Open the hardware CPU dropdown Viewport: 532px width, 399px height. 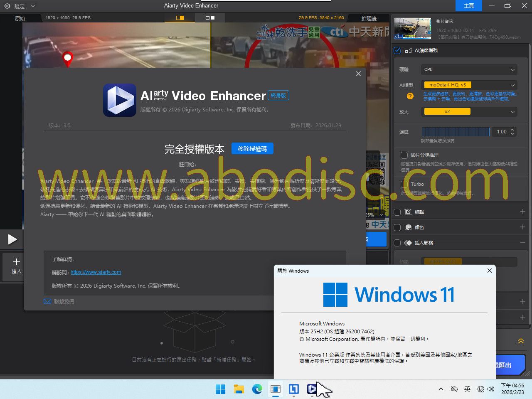[x=469, y=69]
